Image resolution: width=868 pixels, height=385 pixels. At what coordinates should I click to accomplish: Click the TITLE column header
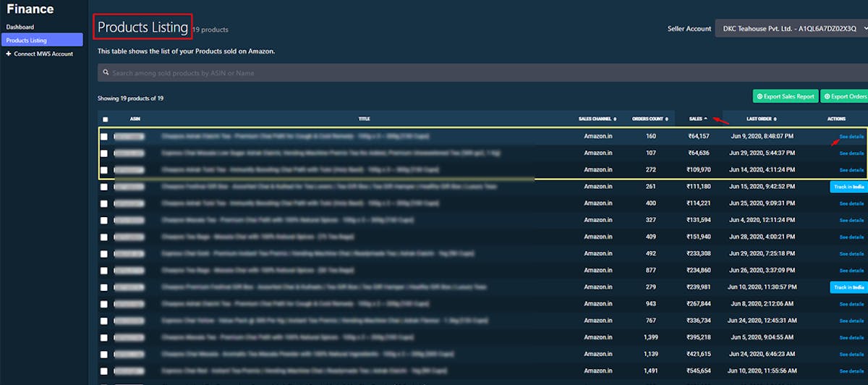[365, 119]
